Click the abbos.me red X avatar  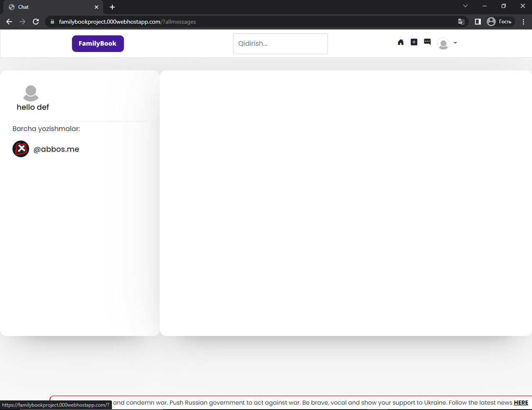pyautogui.click(x=21, y=149)
